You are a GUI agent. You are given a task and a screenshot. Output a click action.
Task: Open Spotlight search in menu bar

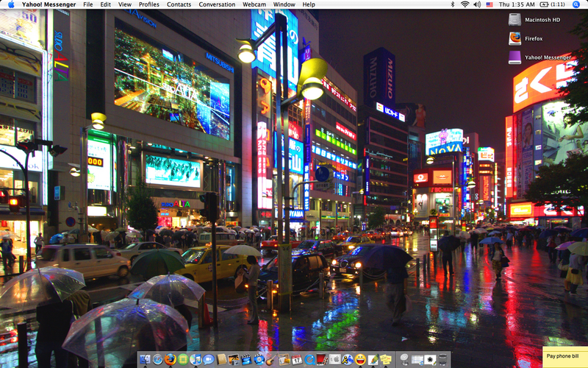pos(576,4)
